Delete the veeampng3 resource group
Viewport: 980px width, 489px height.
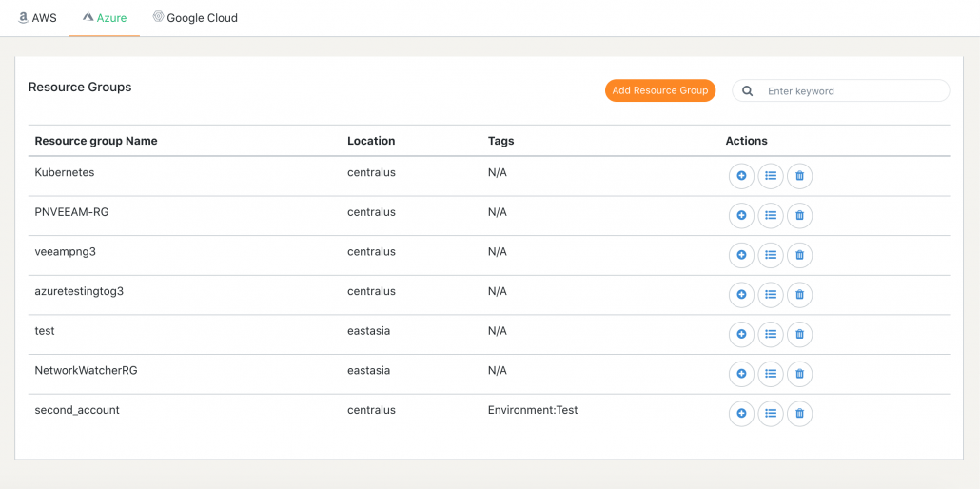pyautogui.click(x=799, y=255)
